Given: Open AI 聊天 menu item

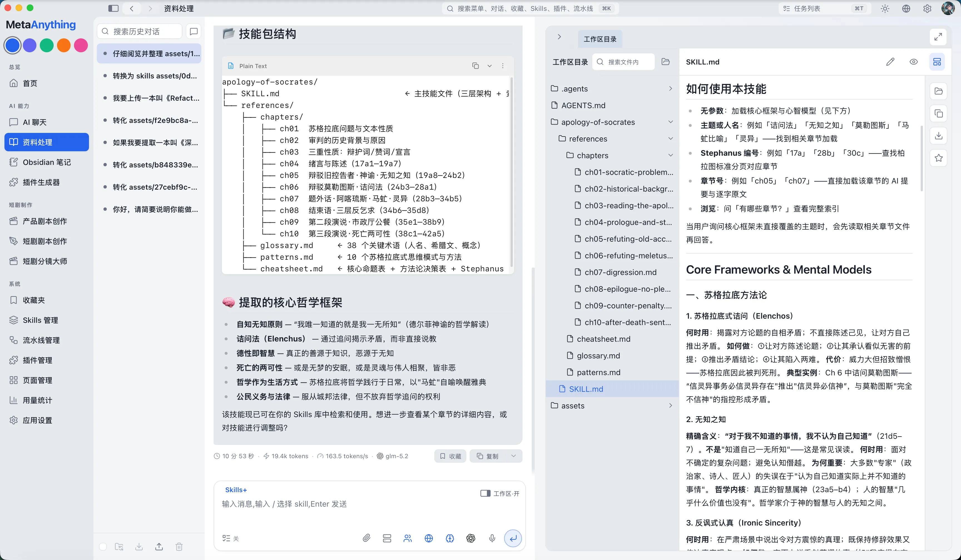Looking at the screenshot, I should (x=46, y=122).
